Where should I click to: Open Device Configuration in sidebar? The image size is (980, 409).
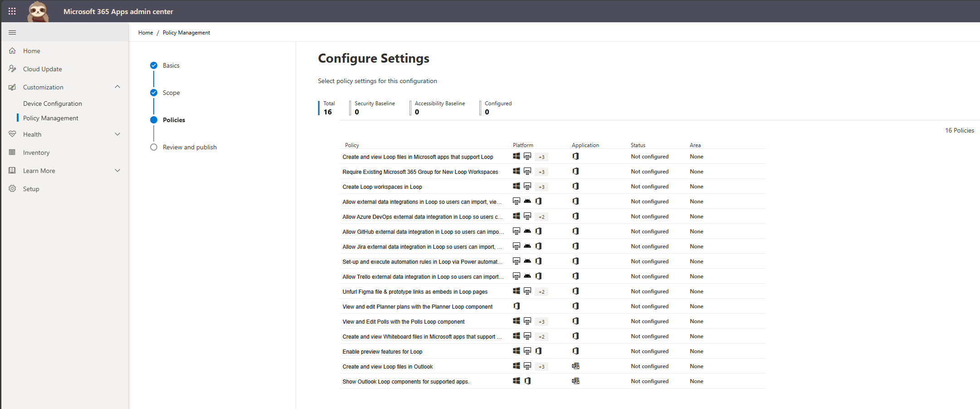point(53,103)
